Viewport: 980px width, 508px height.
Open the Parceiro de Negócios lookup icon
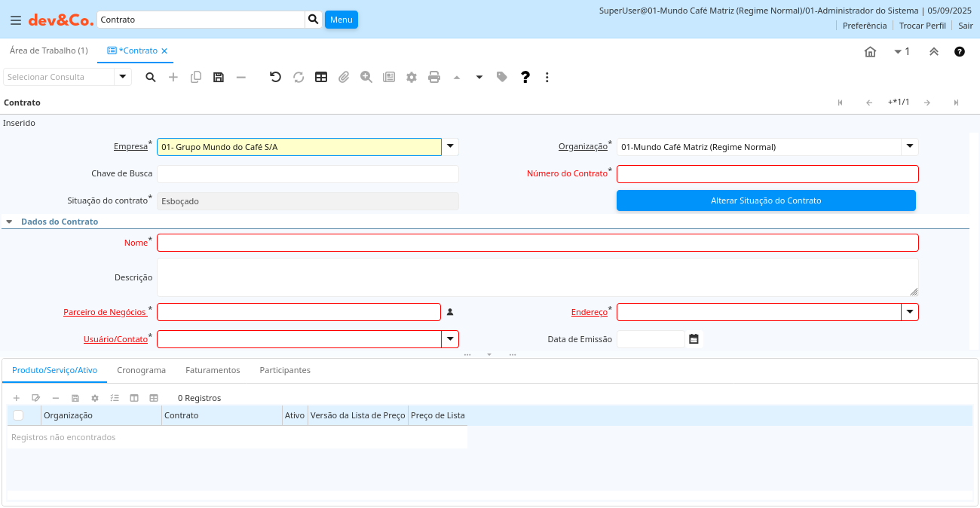pos(450,312)
